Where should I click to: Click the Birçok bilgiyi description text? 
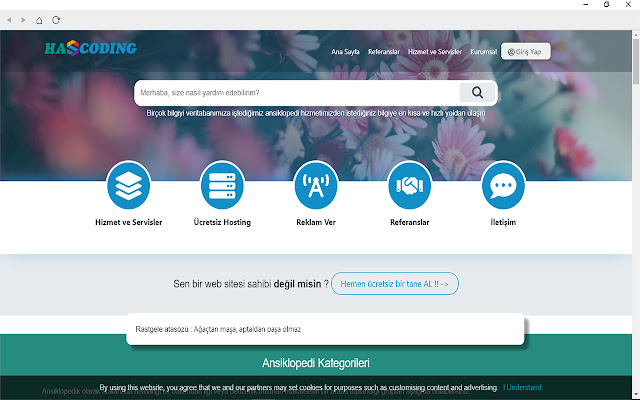(316, 113)
